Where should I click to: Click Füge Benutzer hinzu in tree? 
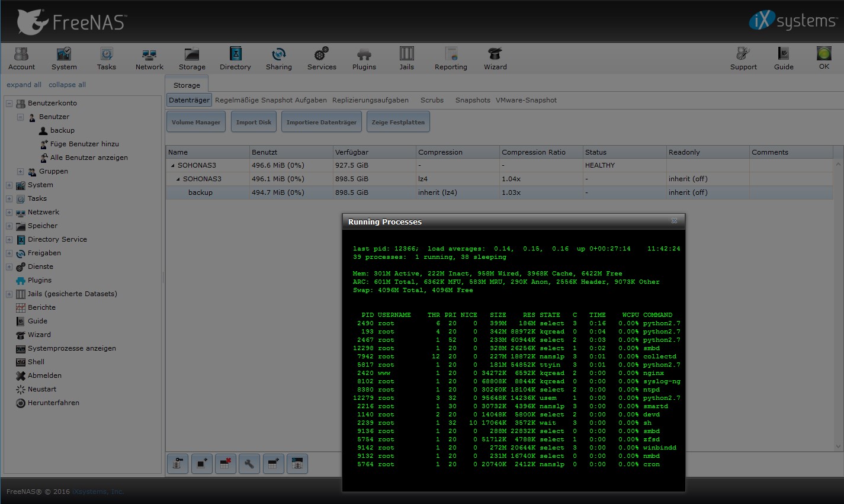point(84,144)
